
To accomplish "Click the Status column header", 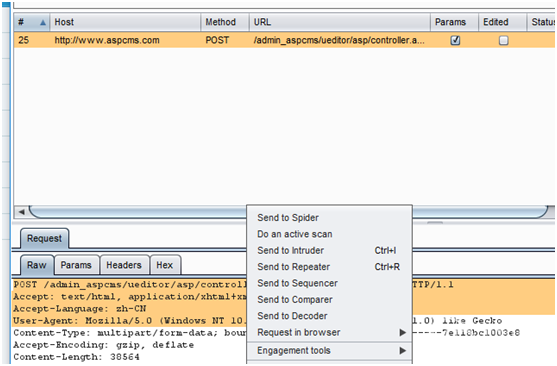I will coord(541,22).
